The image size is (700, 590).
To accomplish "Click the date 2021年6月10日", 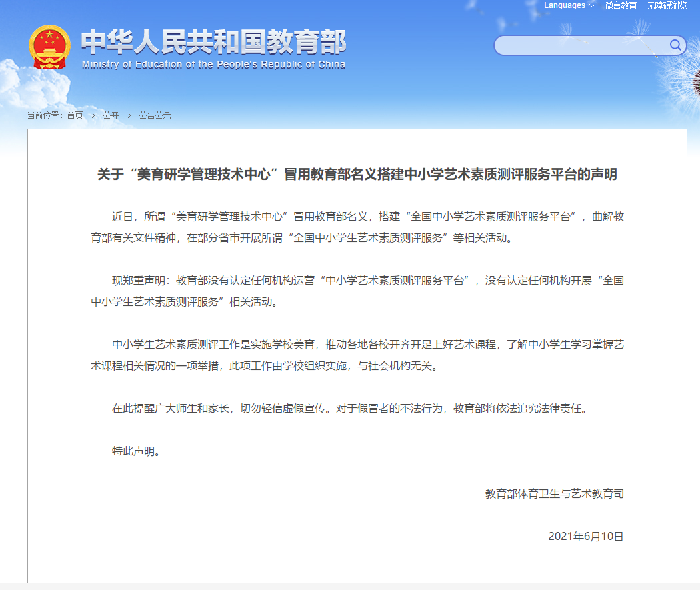I will click(586, 537).
